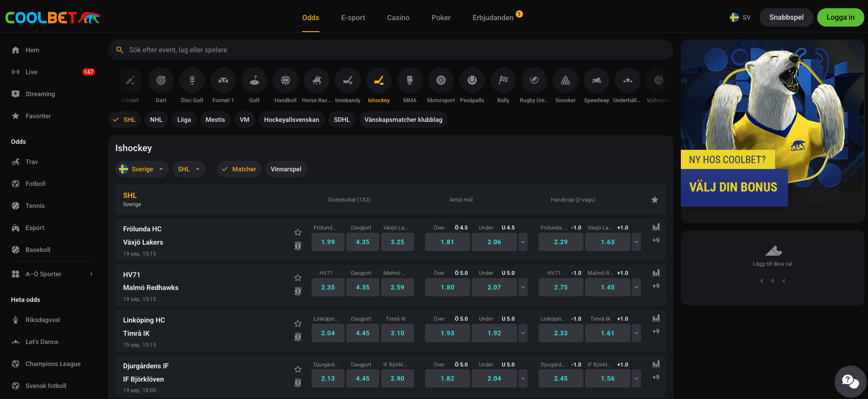Expand goal totals for Frölunda HC match
This screenshot has height=399, width=868.
(523, 242)
